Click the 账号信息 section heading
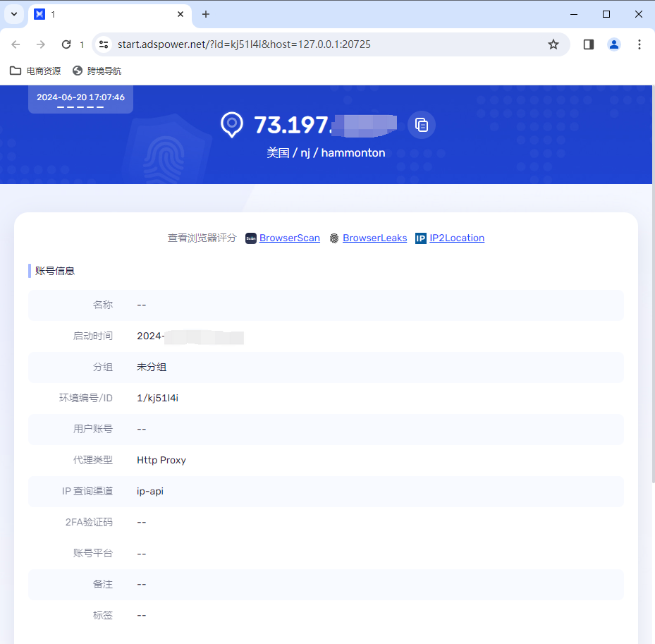655x644 pixels. [55, 271]
